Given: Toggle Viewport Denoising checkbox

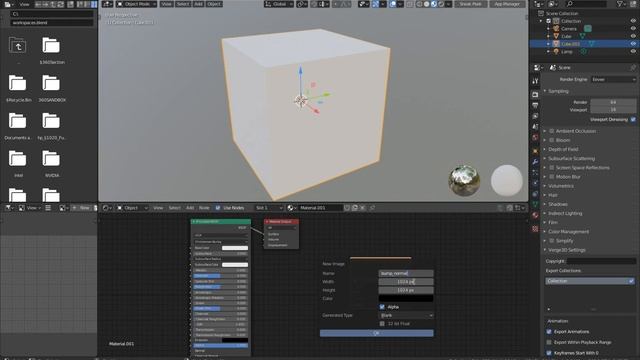Looking at the screenshot, I should click(633, 120).
